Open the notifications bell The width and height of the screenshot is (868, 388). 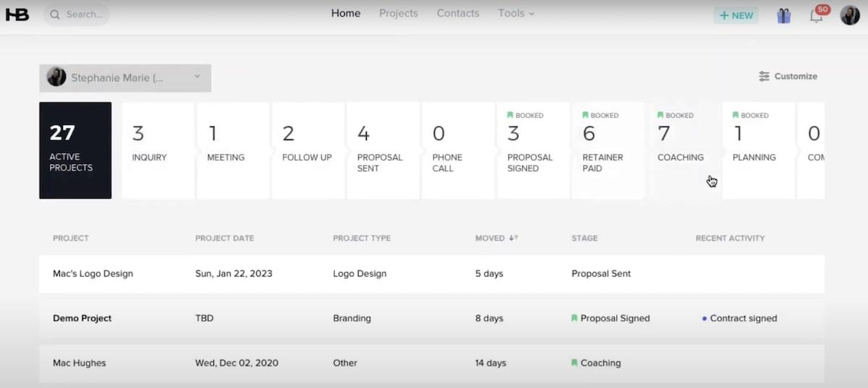click(817, 15)
